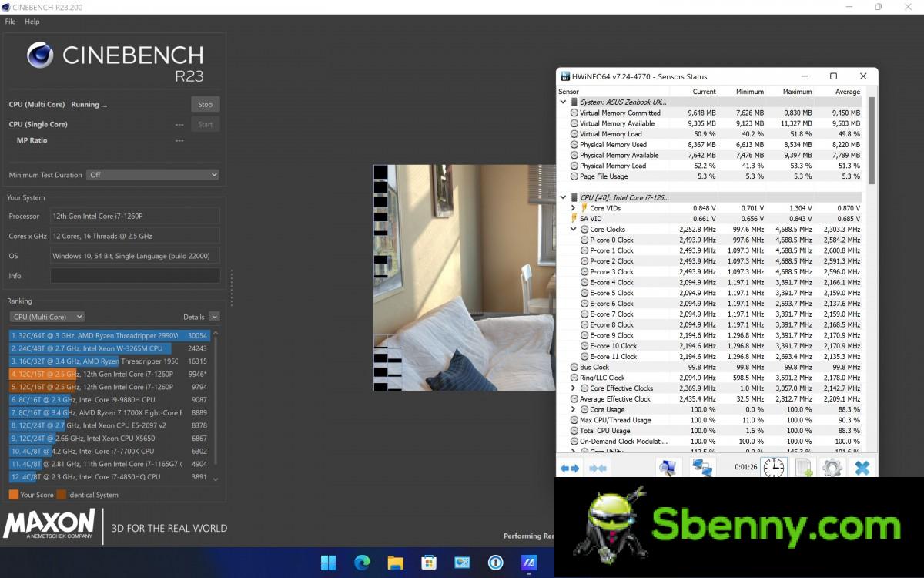Open the remote sensor search magnifier icon
The width and height of the screenshot is (924, 578).
(x=668, y=468)
